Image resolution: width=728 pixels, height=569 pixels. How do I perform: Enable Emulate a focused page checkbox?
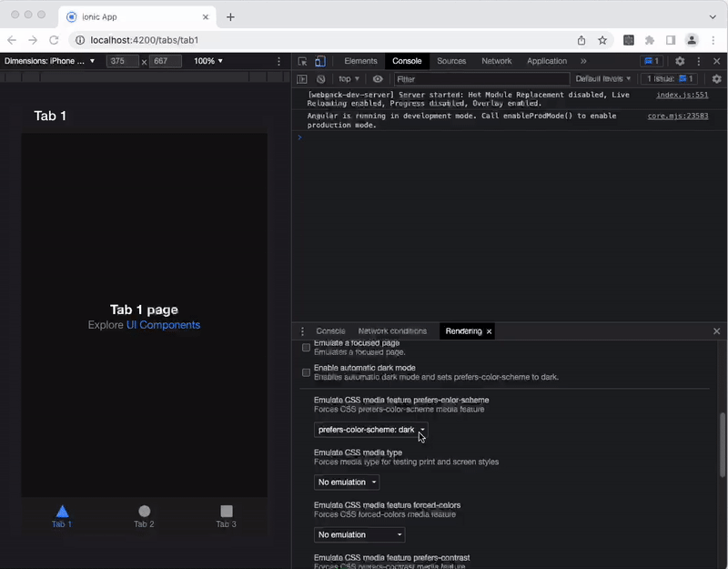306,348
